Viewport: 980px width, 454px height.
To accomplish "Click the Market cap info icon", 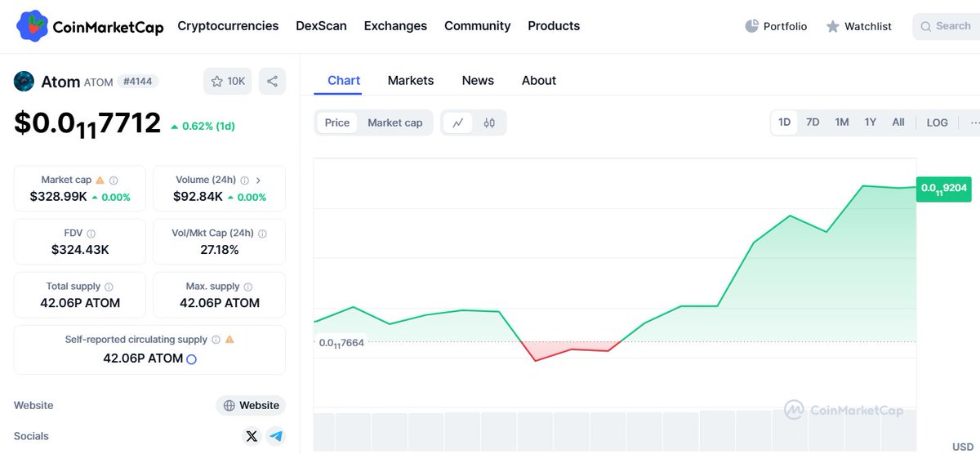I will pos(114,180).
